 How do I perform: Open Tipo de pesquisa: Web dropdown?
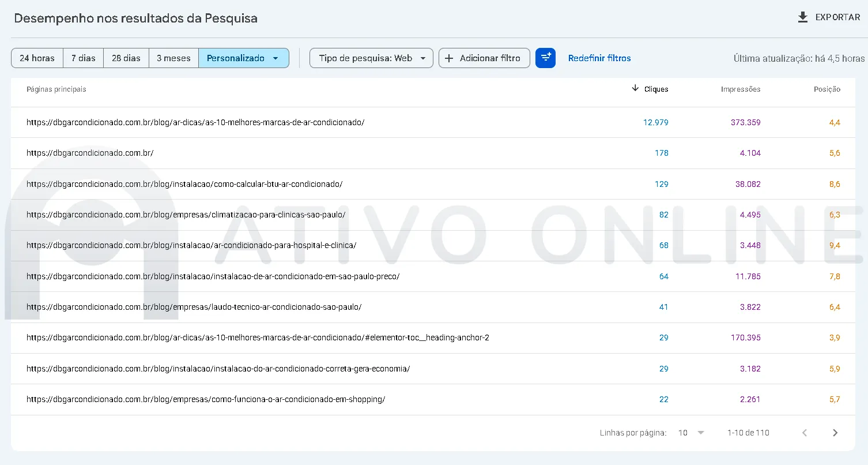coord(371,58)
